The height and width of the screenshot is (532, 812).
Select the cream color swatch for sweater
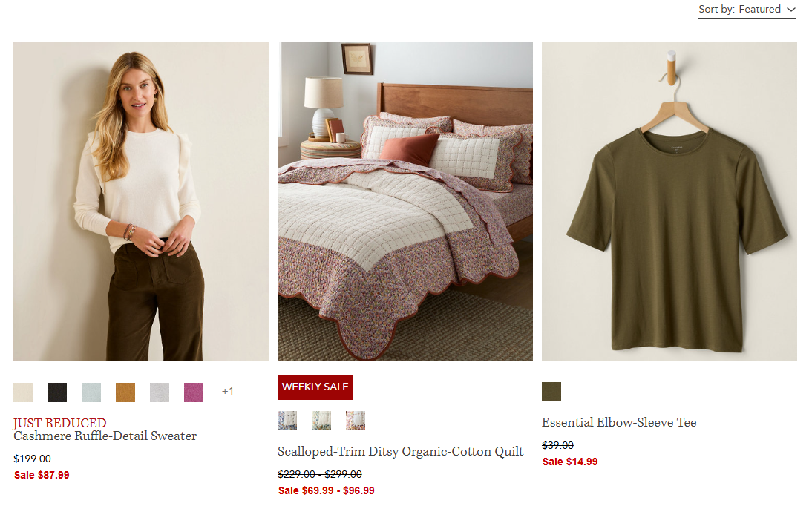[x=23, y=393]
